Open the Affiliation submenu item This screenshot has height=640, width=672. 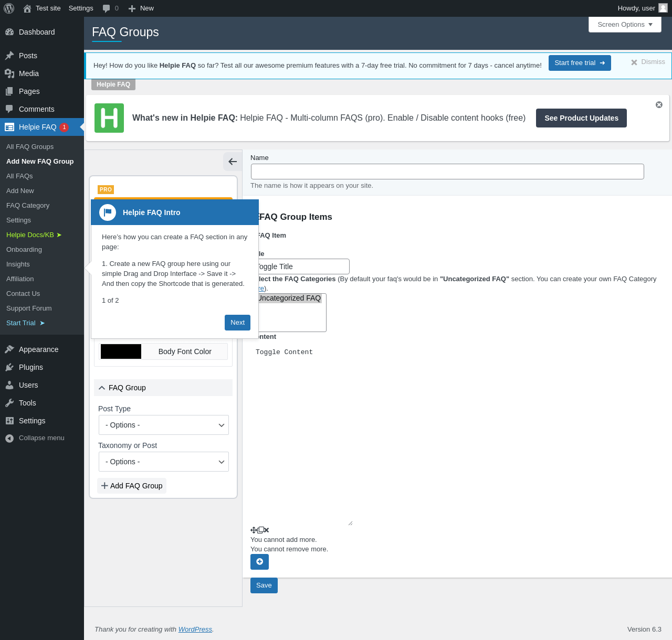click(20, 279)
